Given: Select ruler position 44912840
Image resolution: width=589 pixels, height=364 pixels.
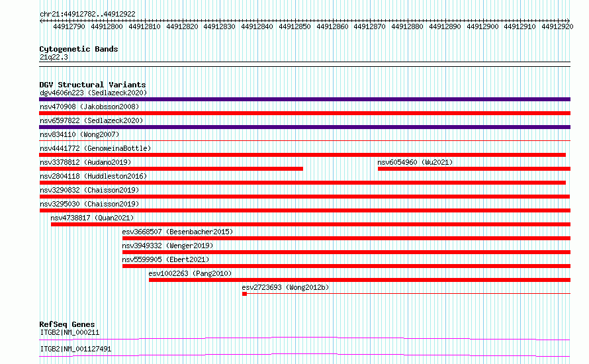Looking at the screenshot, I should pyautogui.click(x=257, y=26).
